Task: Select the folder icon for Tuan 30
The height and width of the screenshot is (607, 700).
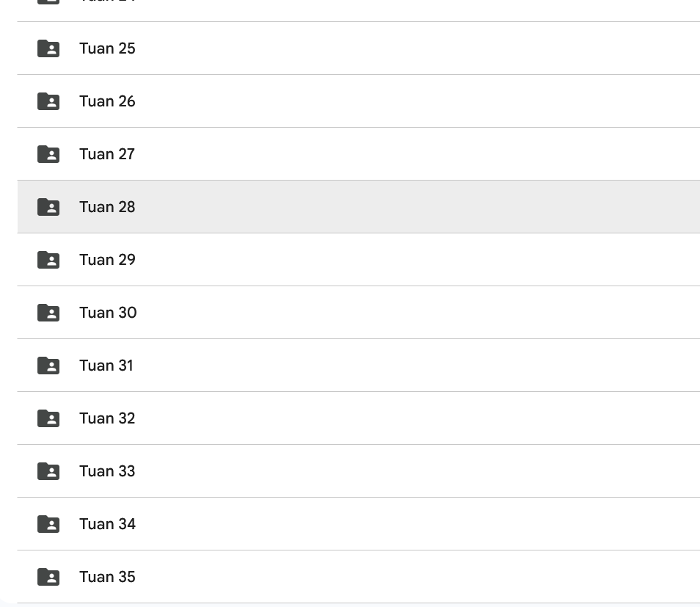Action: (48, 313)
